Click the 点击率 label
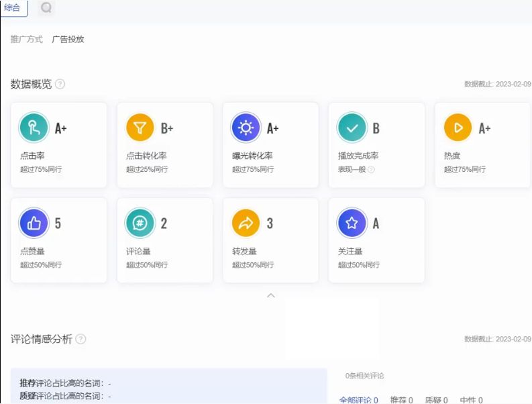This screenshot has width=532, height=404. click(32, 156)
